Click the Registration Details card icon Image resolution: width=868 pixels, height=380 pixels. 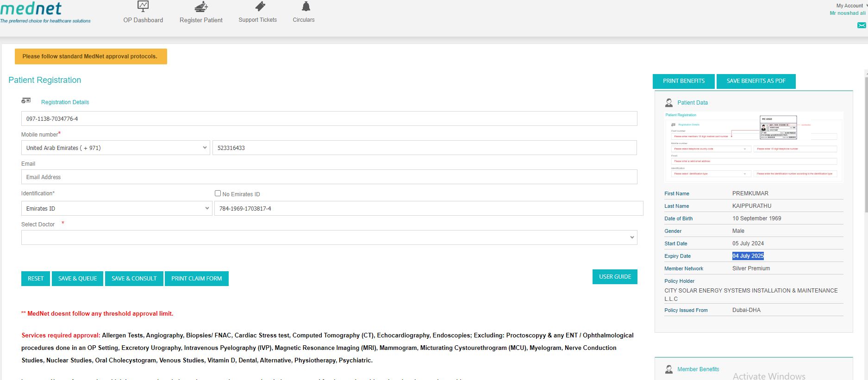point(26,100)
